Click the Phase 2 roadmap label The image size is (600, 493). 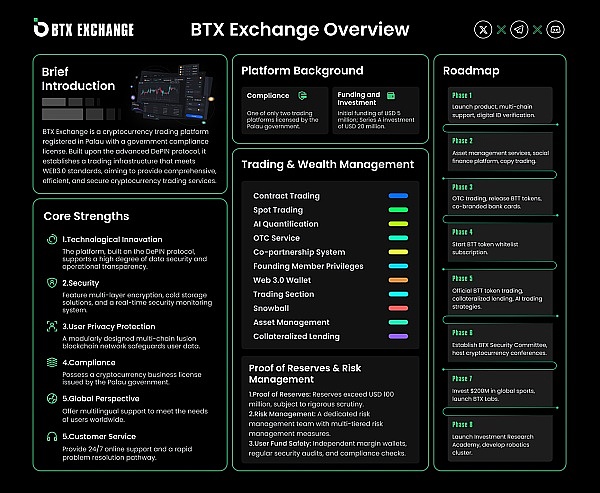[x=462, y=141]
